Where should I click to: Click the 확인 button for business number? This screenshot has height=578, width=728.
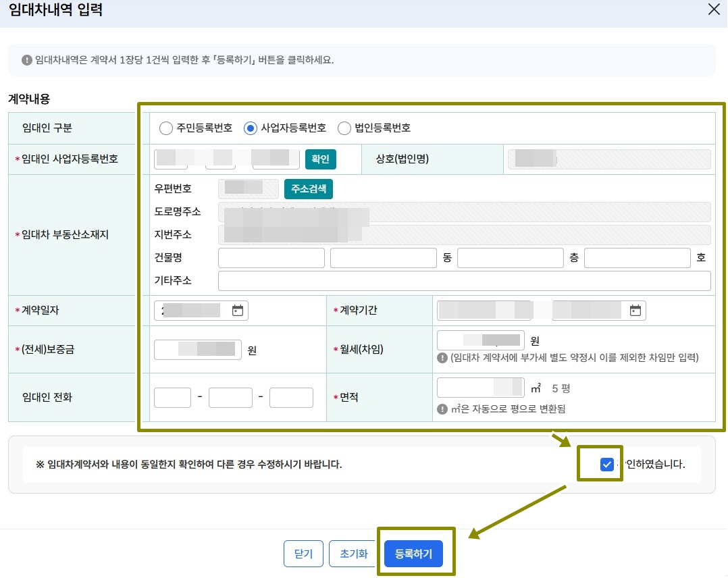[320, 159]
